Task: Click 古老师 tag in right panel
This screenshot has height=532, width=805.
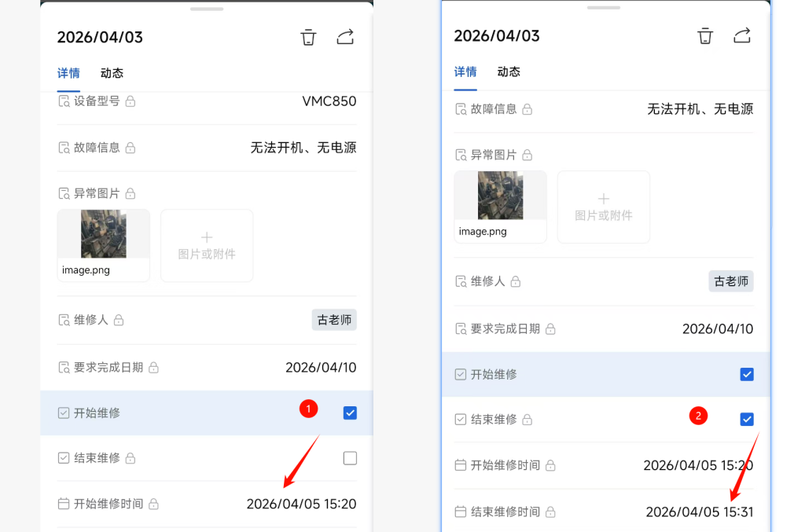Action: [x=731, y=281]
